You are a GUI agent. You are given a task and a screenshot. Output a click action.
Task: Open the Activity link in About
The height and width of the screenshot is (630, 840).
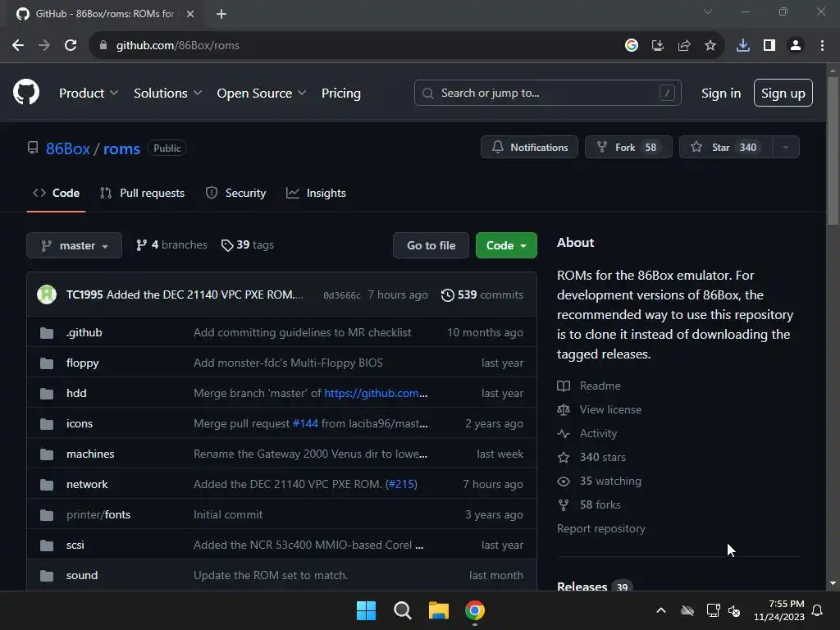pyautogui.click(x=598, y=433)
